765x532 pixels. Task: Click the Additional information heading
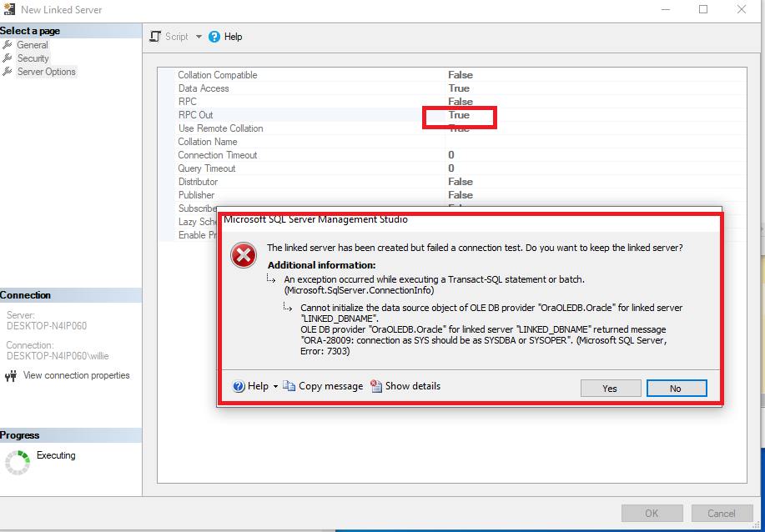click(x=321, y=265)
